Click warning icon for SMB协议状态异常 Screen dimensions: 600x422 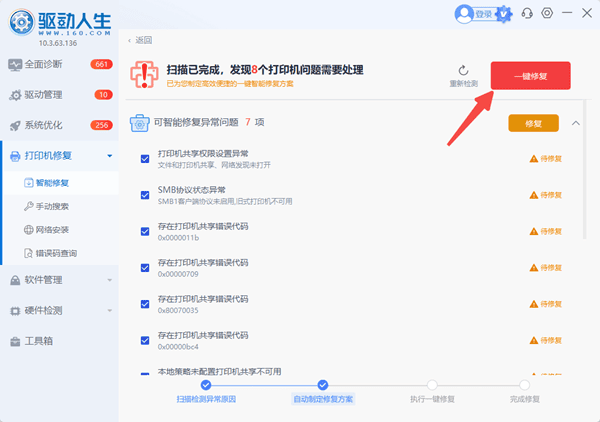tap(533, 195)
